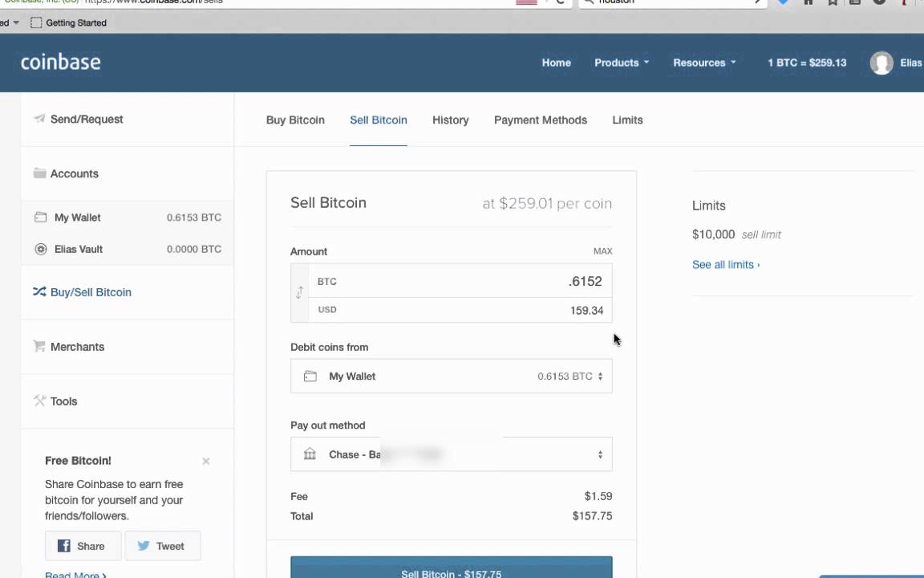Click MAX to sell full amount
924x578 pixels.
pos(602,251)
